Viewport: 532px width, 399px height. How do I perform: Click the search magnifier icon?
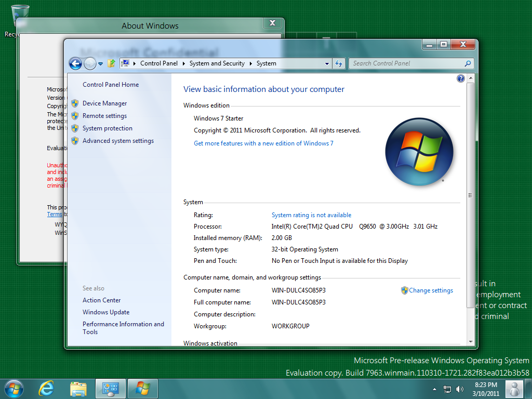pos(468,63)
